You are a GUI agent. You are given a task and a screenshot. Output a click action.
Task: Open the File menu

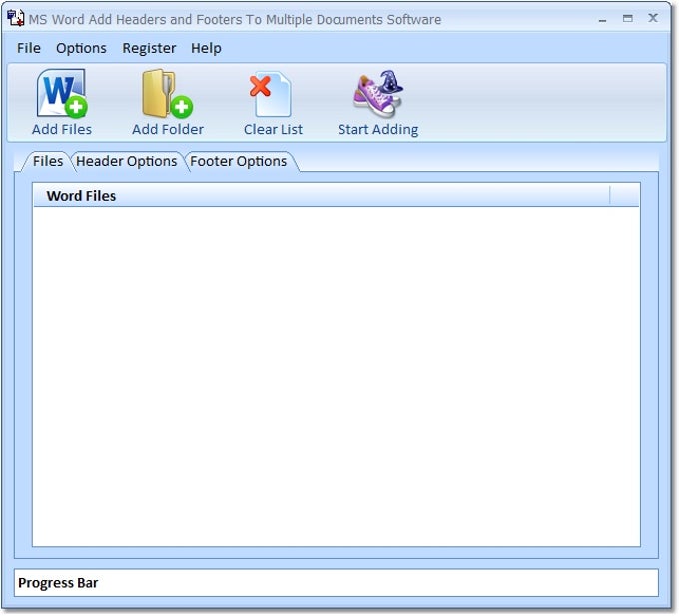tap(29, 48)
